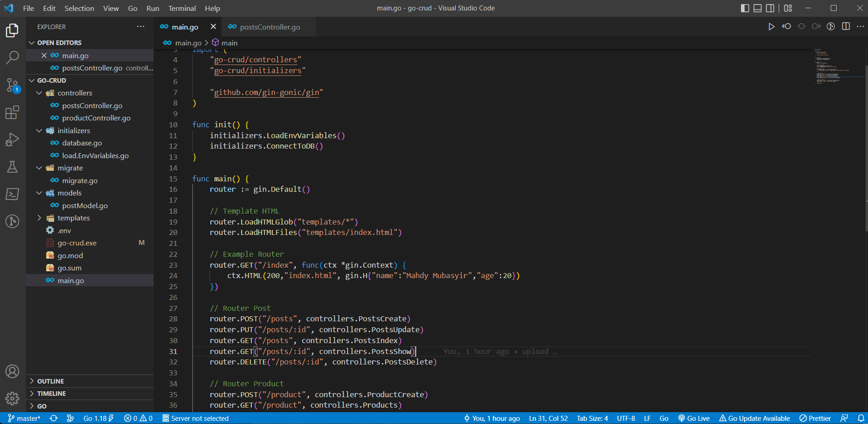Viewport: 868px width, 424px height.
Task: Click Go 1.18 version in status bar
Action: (x=98, y=418)
